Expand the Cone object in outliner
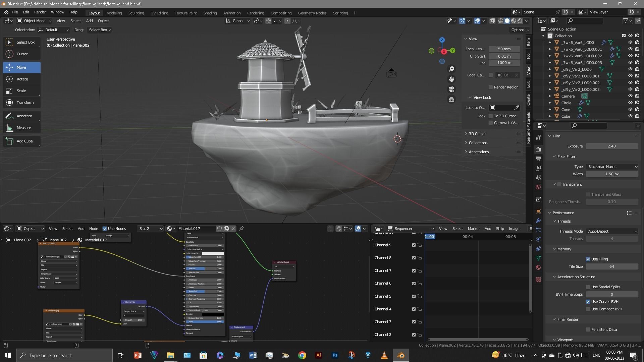Screen dimensions: 644x362 point(550,110)
